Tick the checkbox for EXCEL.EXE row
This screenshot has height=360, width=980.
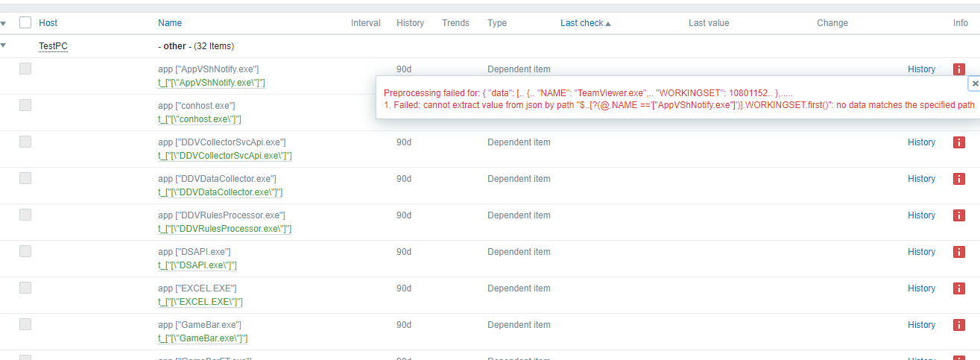(25, 288)
